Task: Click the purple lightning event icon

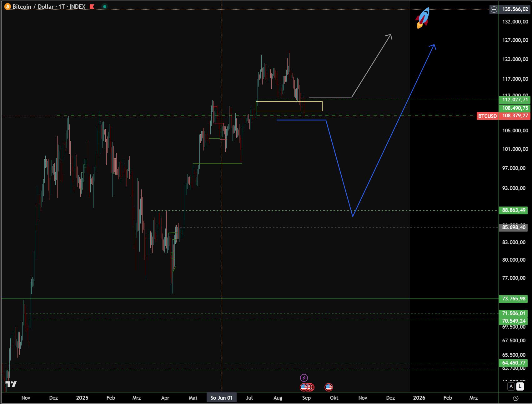Action: tap(304, 378)
